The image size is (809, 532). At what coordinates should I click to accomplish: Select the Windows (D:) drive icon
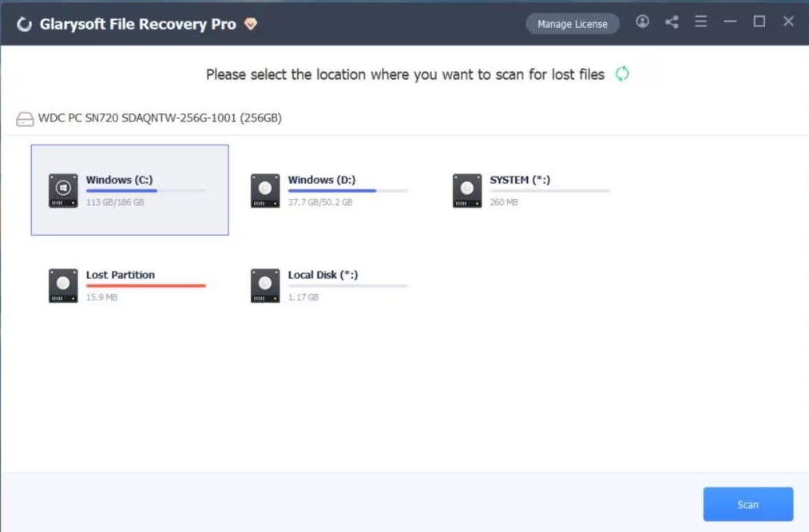(265, 190)
